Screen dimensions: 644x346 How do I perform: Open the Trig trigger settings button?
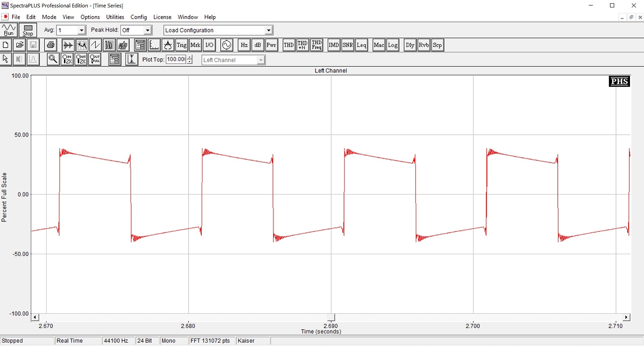click(182, 45)
